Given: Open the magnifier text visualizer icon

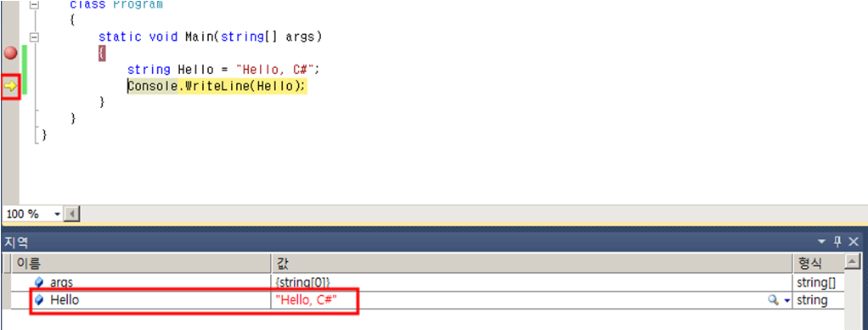Looking at the screenshot, I should point(773,300).
